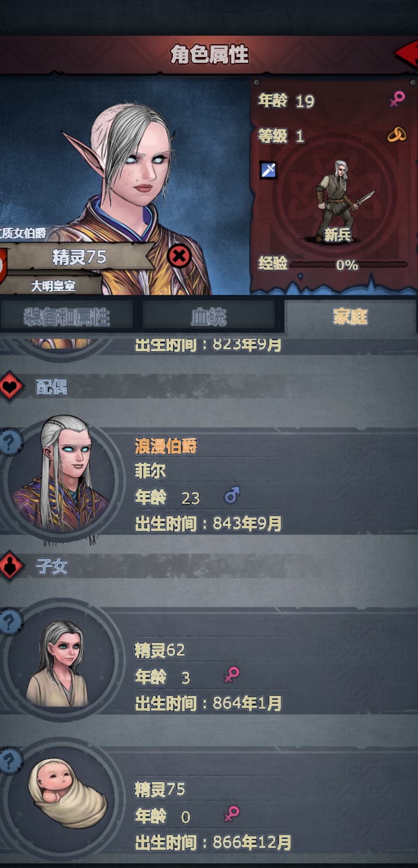This screenshot has height=868, width=418.
Task: Click the blue sword skill icon
Action: pos(268,170)
